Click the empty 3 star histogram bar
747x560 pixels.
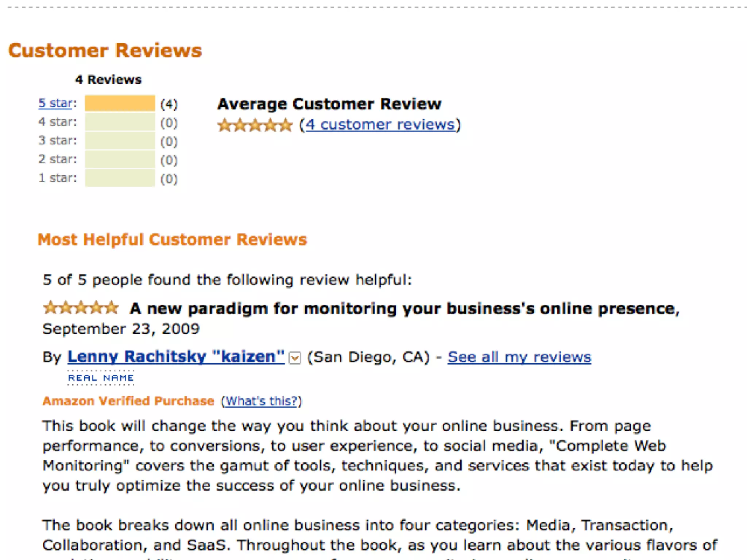click(x=120, y=141)
